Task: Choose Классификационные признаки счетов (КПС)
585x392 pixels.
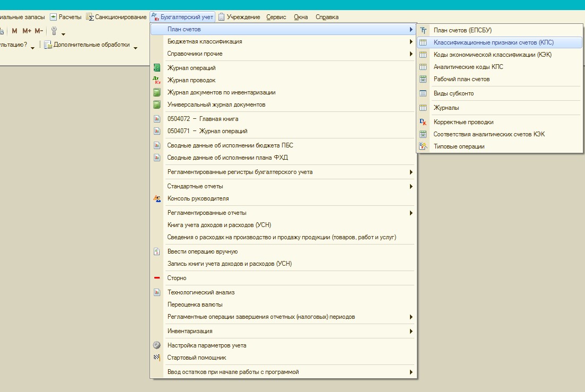Action: (x=493, y=42)
